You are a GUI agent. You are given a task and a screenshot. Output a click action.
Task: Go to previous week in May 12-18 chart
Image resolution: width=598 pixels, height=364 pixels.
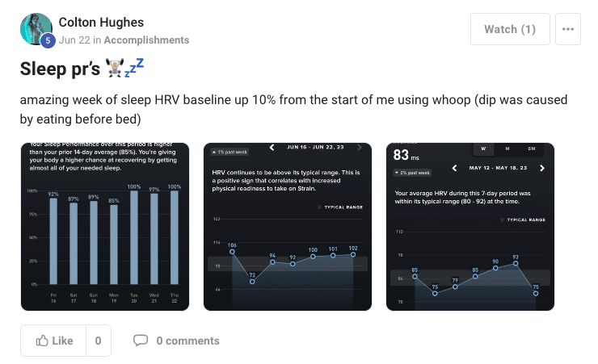(x=455, y=168)
